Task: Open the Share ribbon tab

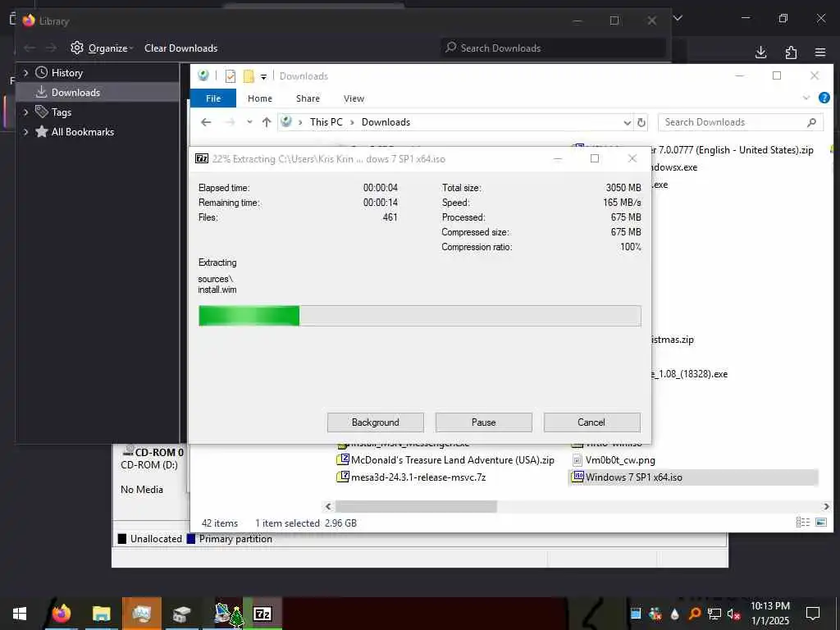Action: pos(308,98)
